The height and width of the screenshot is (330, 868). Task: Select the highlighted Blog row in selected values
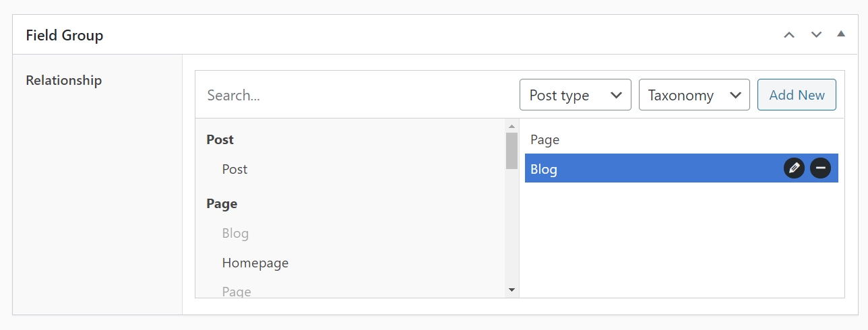tap(681, 168)
